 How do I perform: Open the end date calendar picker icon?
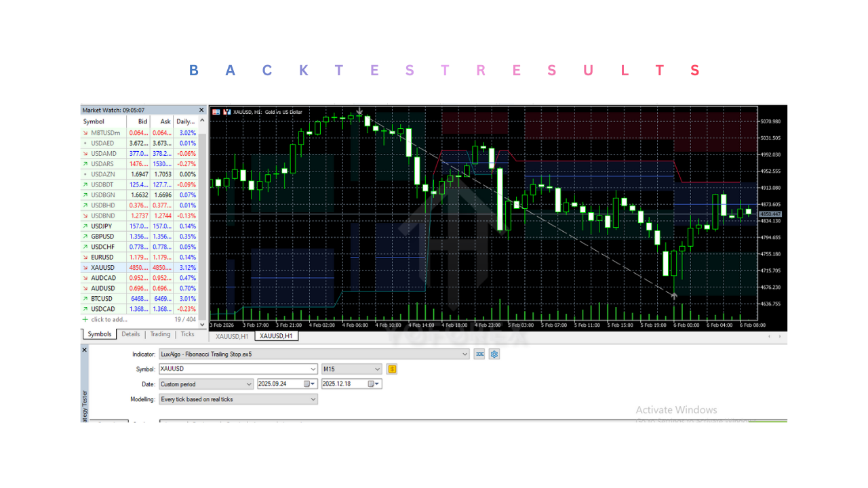[372, 384]
